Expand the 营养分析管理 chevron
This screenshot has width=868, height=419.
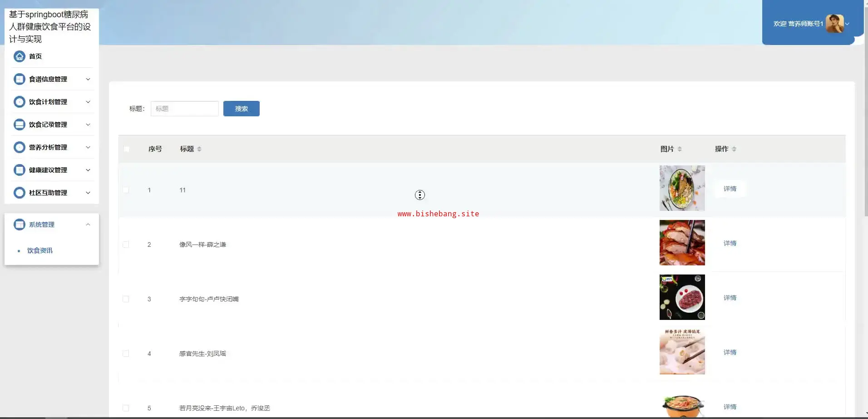88,147
